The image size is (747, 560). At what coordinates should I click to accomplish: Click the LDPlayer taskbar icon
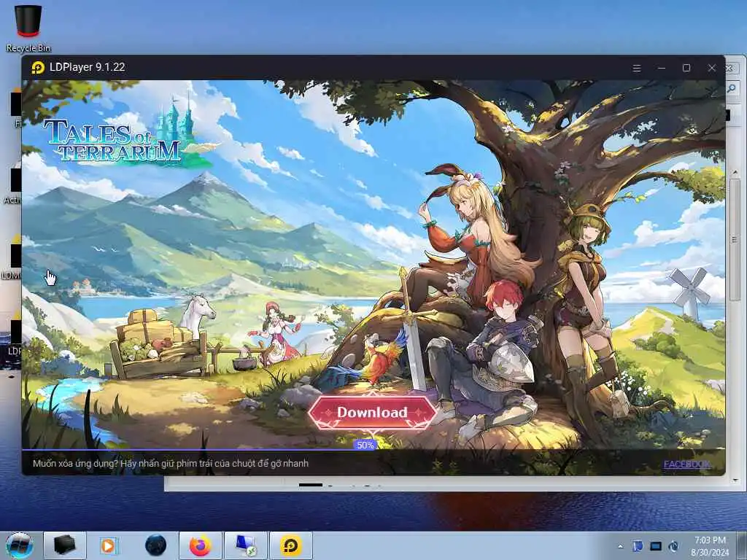pos(291,545)
